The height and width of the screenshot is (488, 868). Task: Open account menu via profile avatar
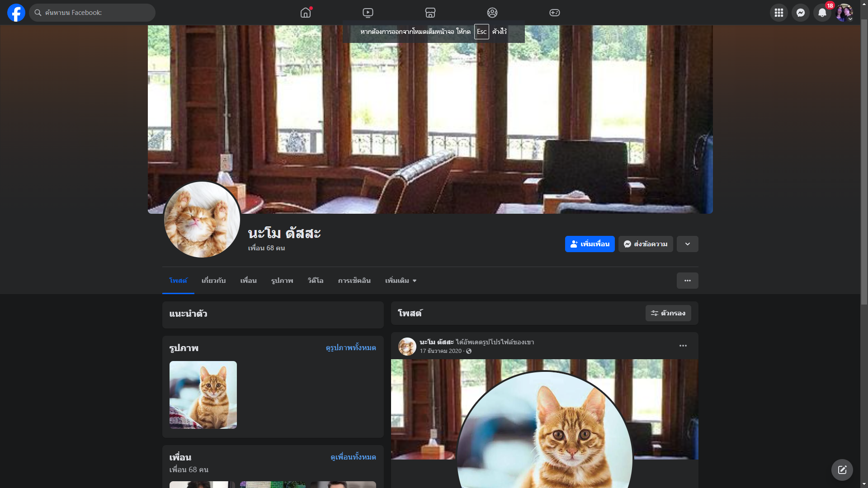pyautogui.click(x=844, y=13)
